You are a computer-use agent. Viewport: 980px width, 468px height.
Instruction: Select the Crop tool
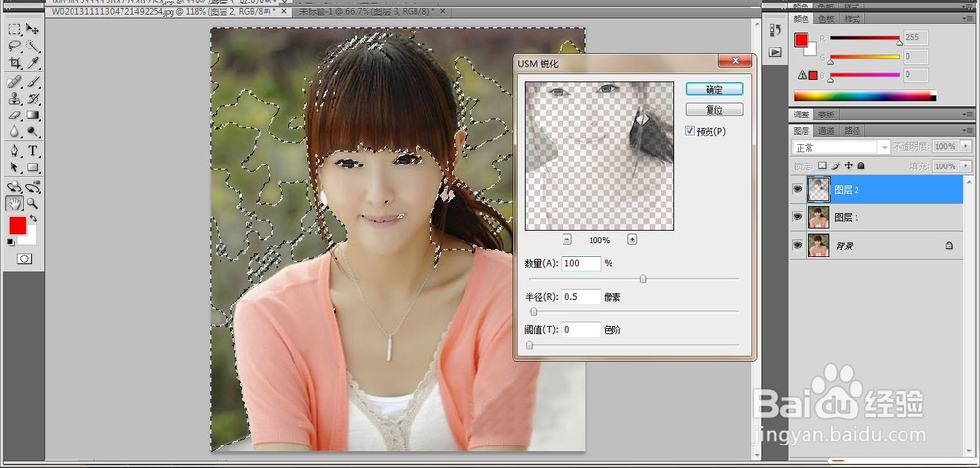coord(15,63)
